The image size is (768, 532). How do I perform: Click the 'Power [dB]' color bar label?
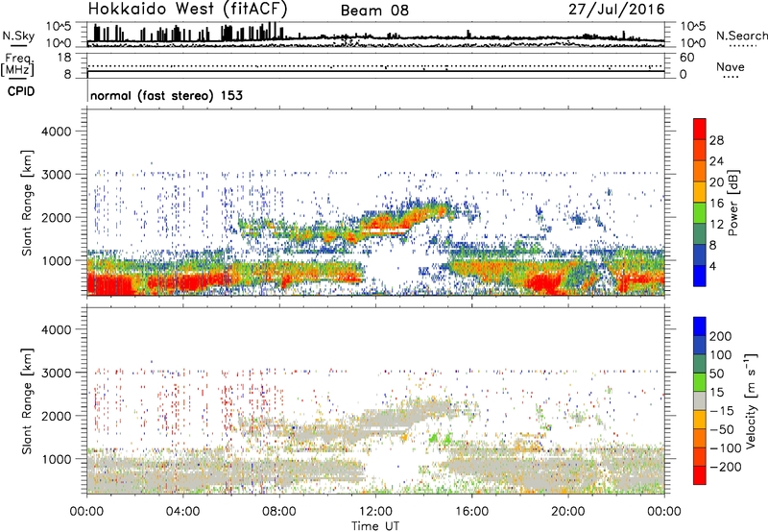pyautogui.click(x=732, y=203)
